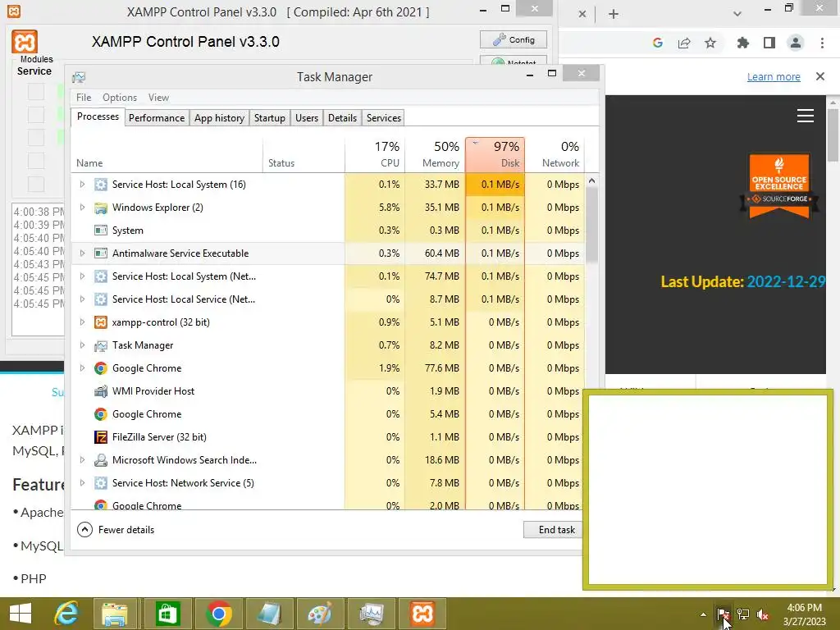840x630 pixels.
Task: Switch to the Performance tab
Action: tap(157, 118)
